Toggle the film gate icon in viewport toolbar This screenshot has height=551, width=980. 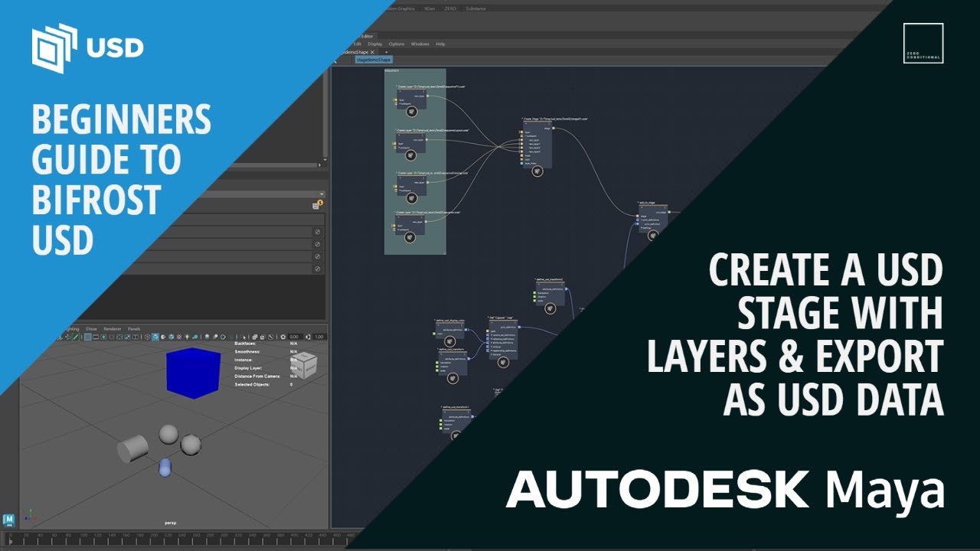pyautogui.click(x=96, y=337)
